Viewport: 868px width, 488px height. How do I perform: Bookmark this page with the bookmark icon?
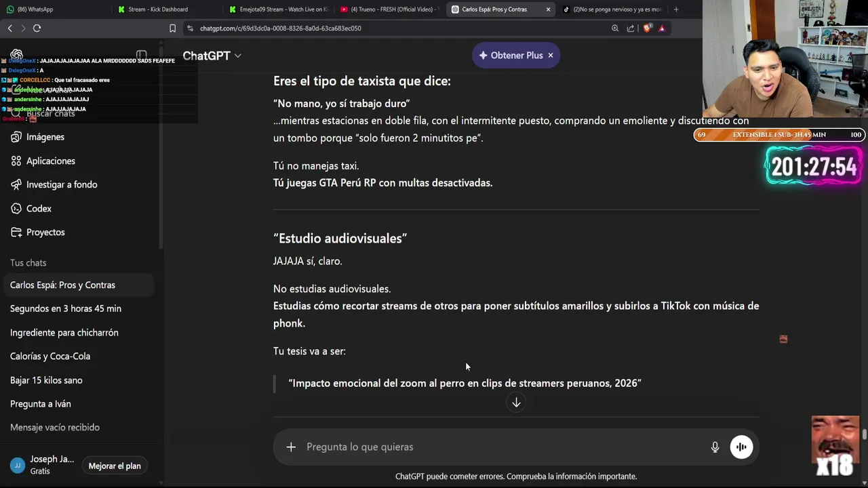[x=172, y=28]
